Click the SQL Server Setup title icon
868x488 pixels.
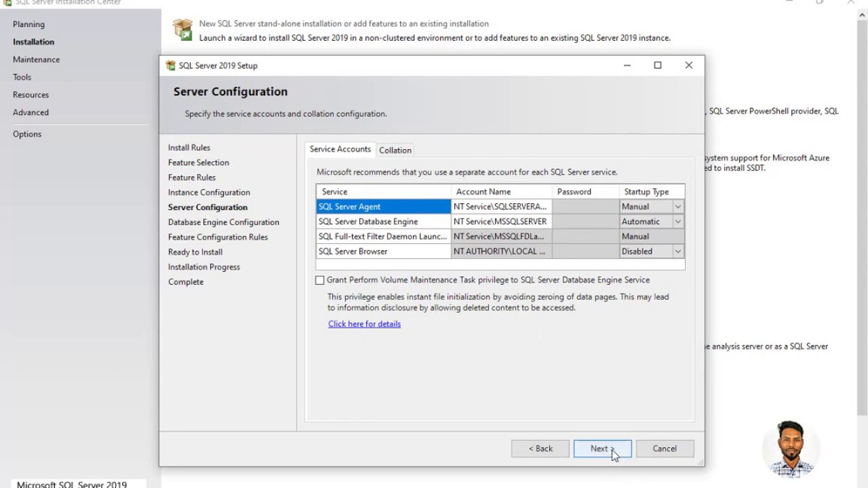(171, 66)
